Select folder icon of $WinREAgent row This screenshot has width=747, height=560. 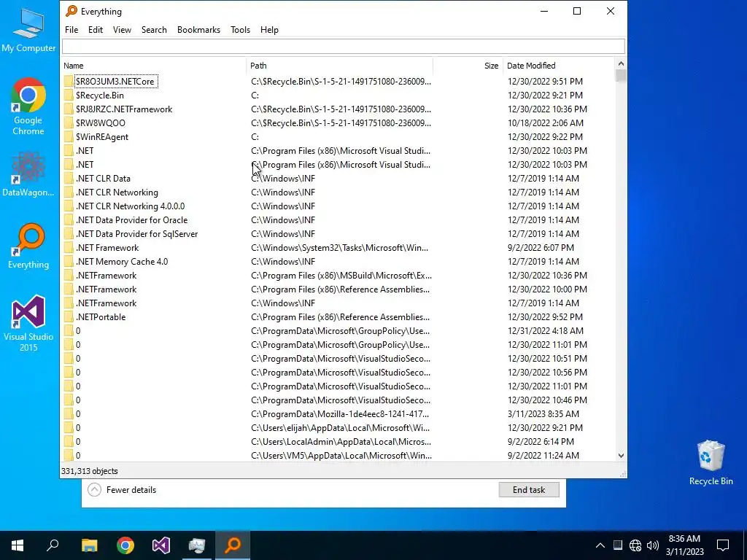click(69, 136)
